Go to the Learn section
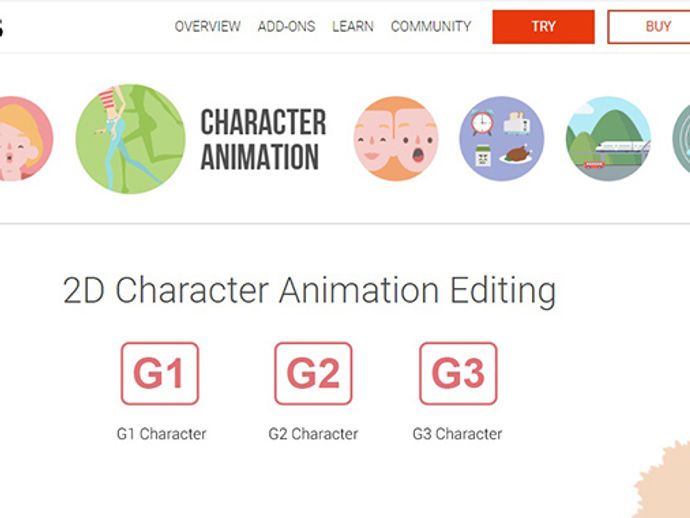The height and width of the screenshot is (518, 690). coord(352,26)
